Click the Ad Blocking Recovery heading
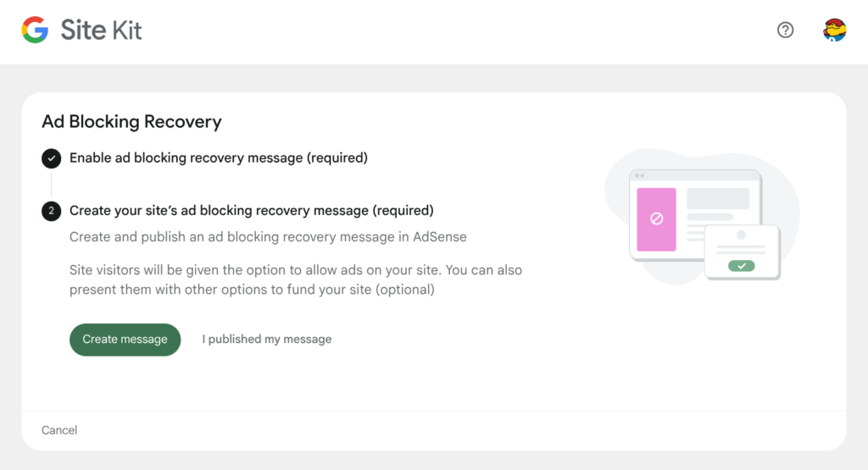 (131, 122)
